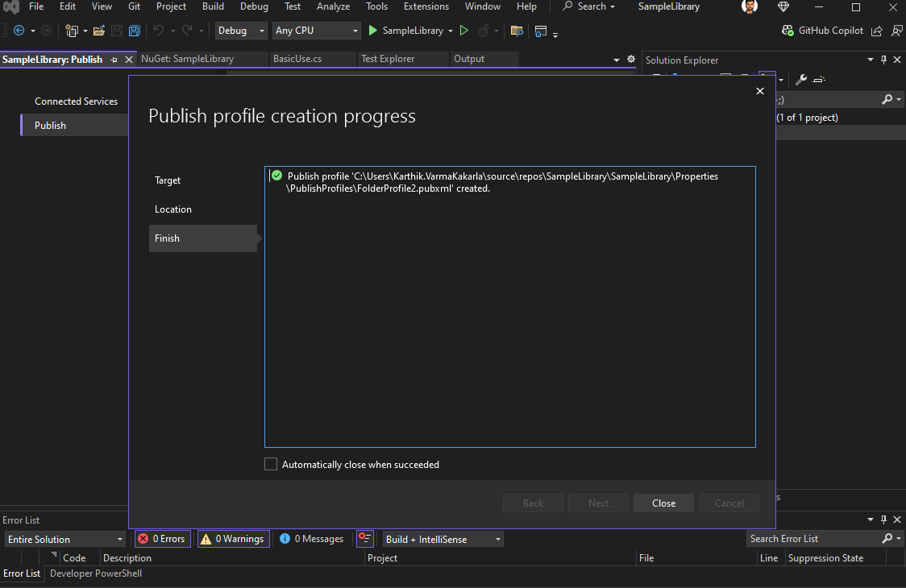Open the Debug configuration dropdown

pyautogui.click(x=241, y=31)
